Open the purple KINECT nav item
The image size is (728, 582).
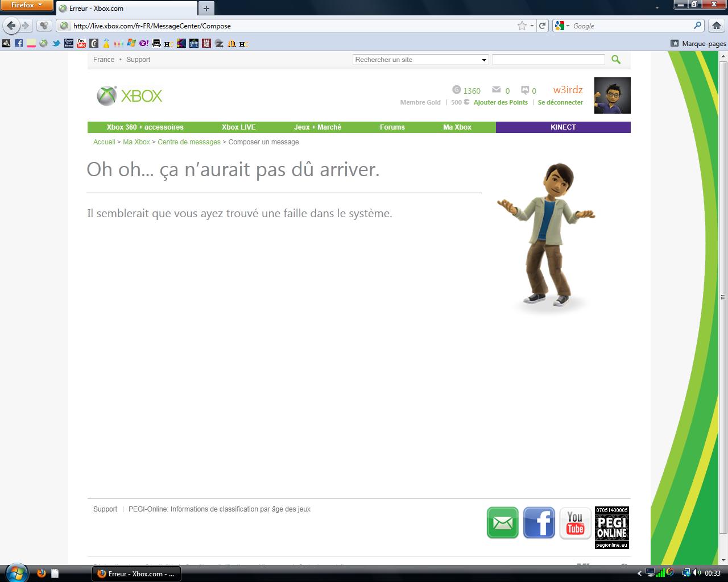pyautogui.click(x=563, y=127)
